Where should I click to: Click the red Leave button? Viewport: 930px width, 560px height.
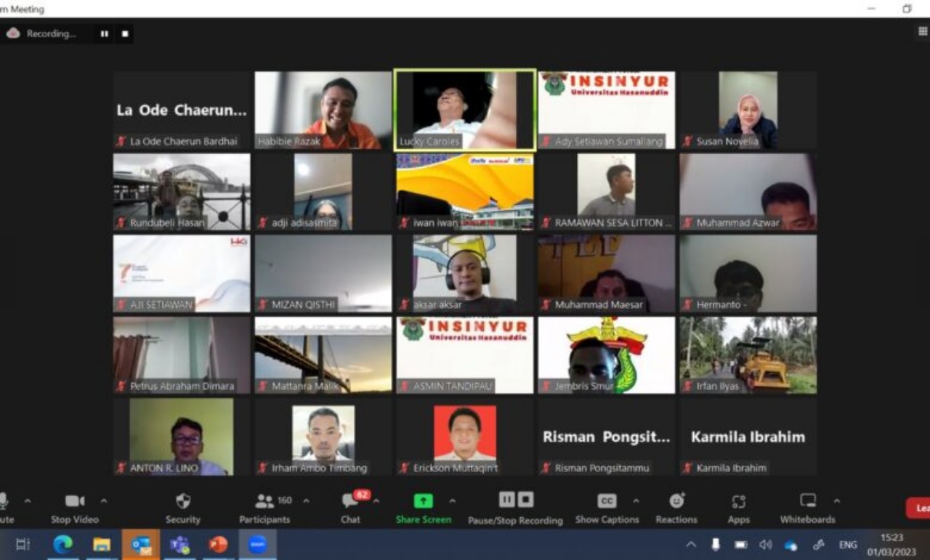tap(919, 508)
